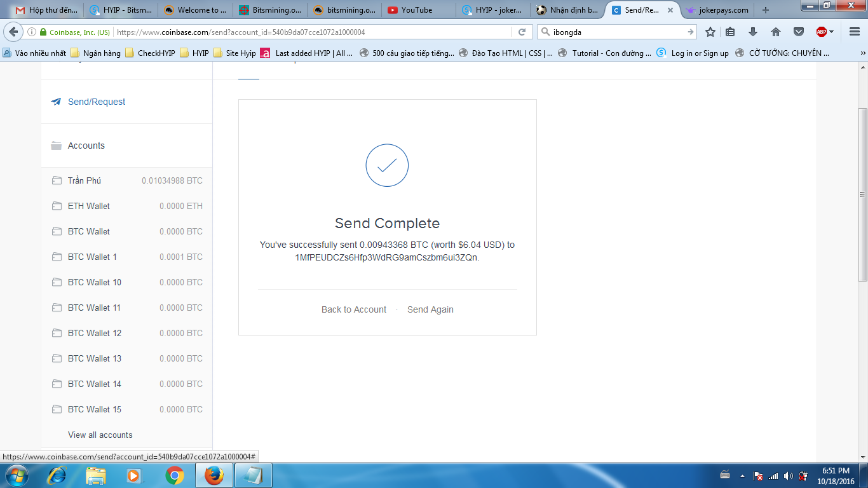
Task: Click the Accounts heading in the sidebar
Action: (86, 146)
